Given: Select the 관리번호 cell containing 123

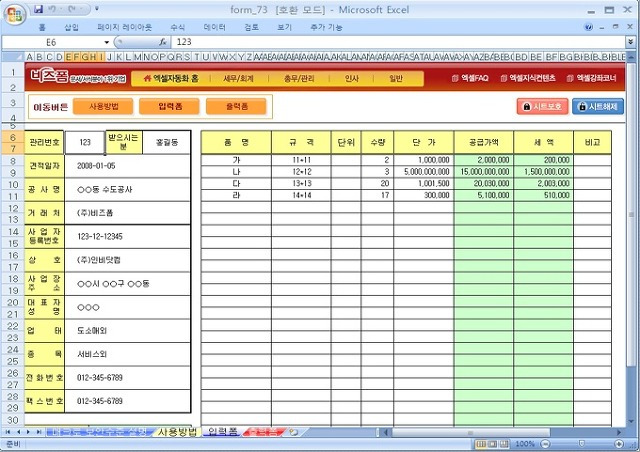Looking at the screenshot, I should (85, 142).
